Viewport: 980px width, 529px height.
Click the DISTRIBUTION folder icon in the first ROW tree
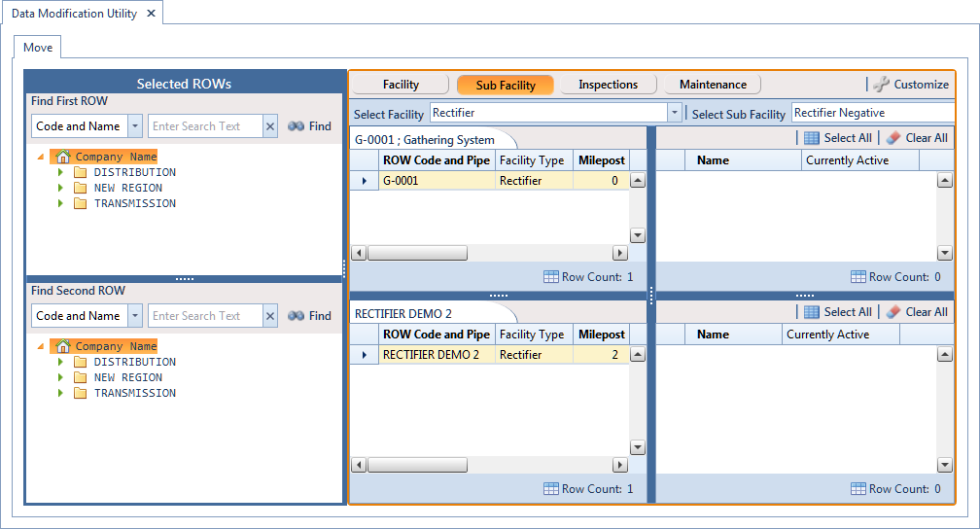click(x=80, y=172)
